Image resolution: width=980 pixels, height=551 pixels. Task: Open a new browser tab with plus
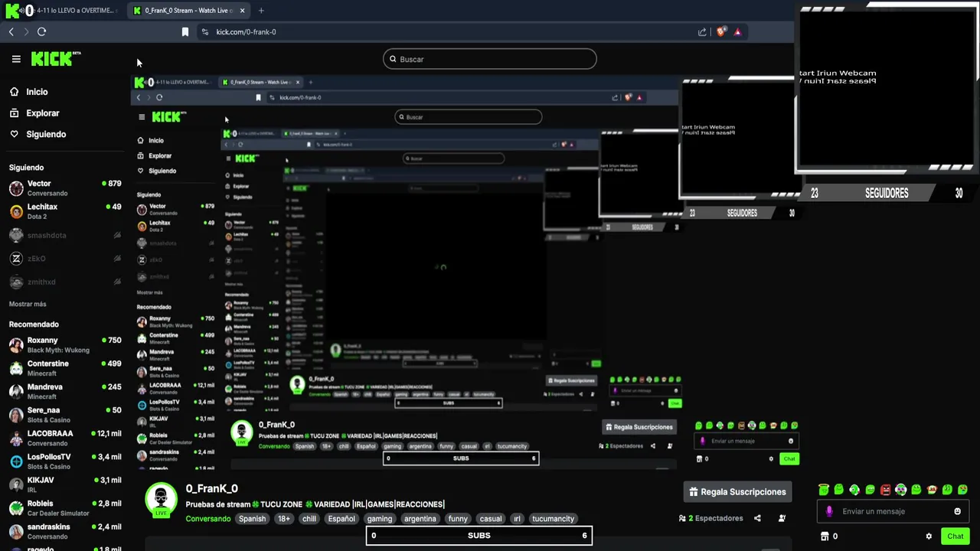point(261,11)
